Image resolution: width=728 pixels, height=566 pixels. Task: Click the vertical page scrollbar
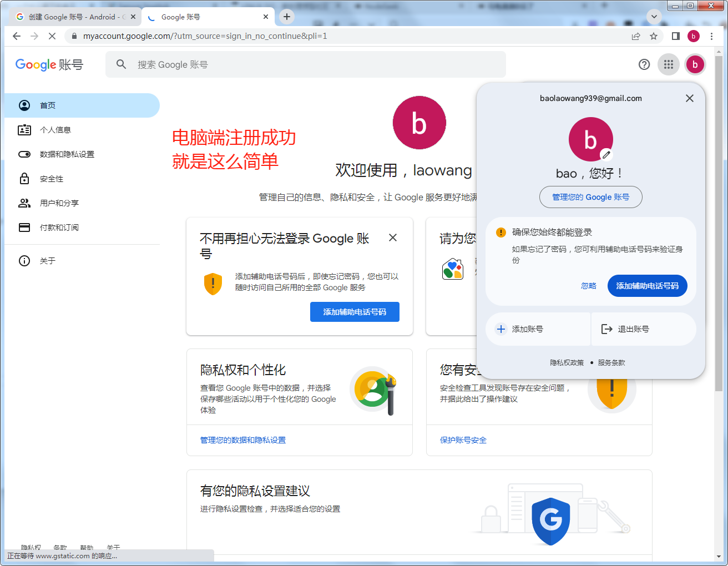coord(719,222)
